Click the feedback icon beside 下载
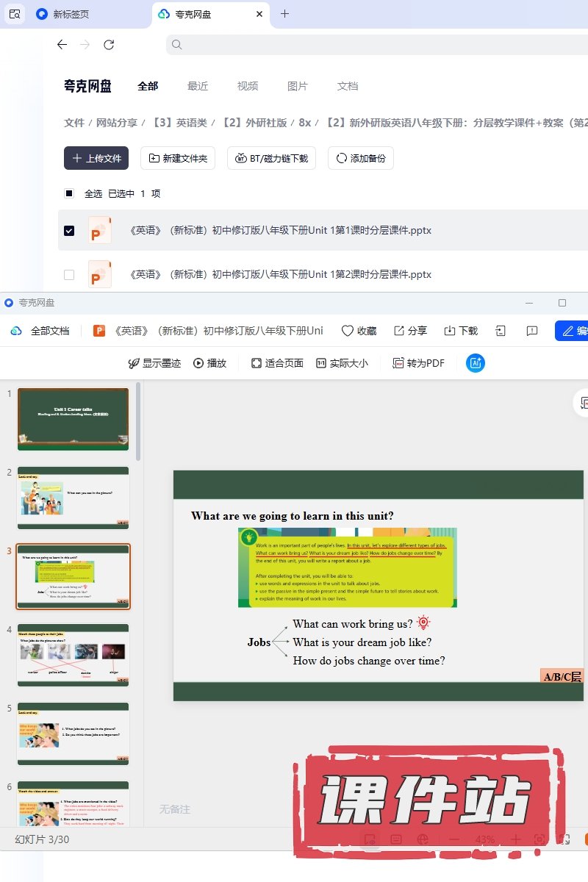Image resolution: width=588 pixels, height=882 pixels. click(532, 331)
